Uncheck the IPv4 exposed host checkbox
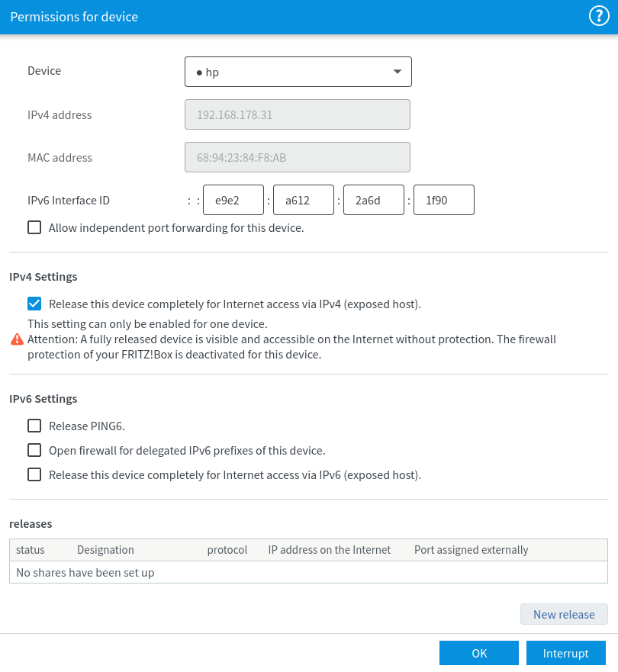Screen dimensions: 618x672 point(34,304)
